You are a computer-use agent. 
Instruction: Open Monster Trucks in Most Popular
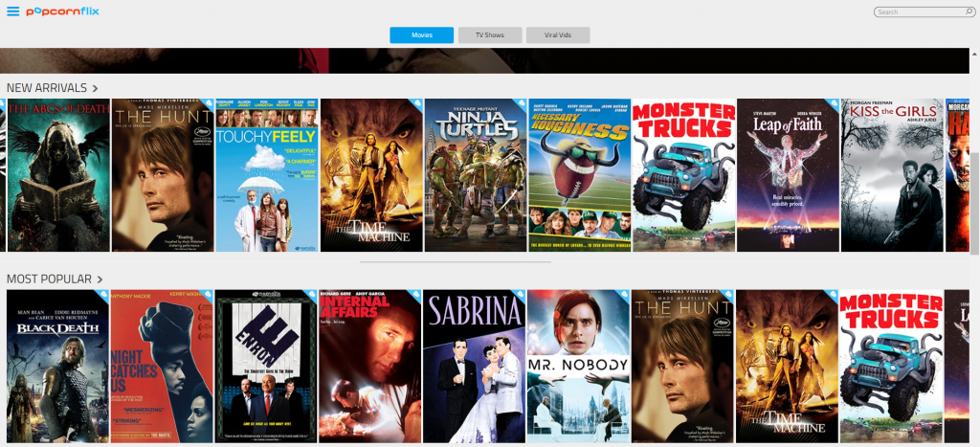[891, 367]
